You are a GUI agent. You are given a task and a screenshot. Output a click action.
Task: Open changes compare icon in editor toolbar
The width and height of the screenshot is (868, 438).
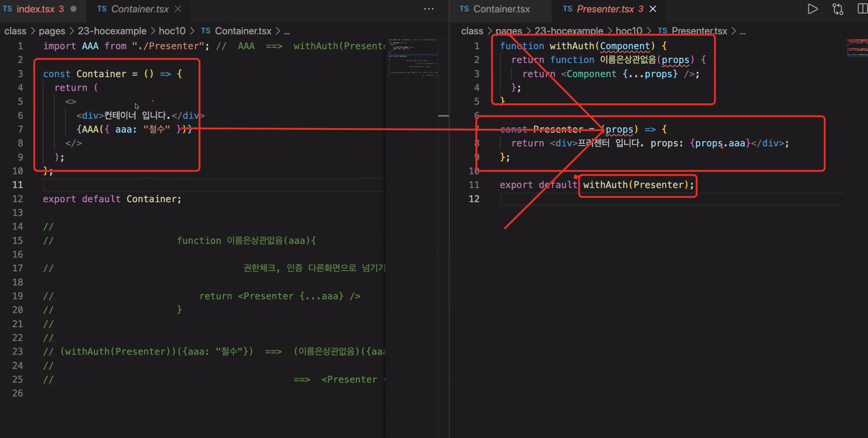pos(837,9)
